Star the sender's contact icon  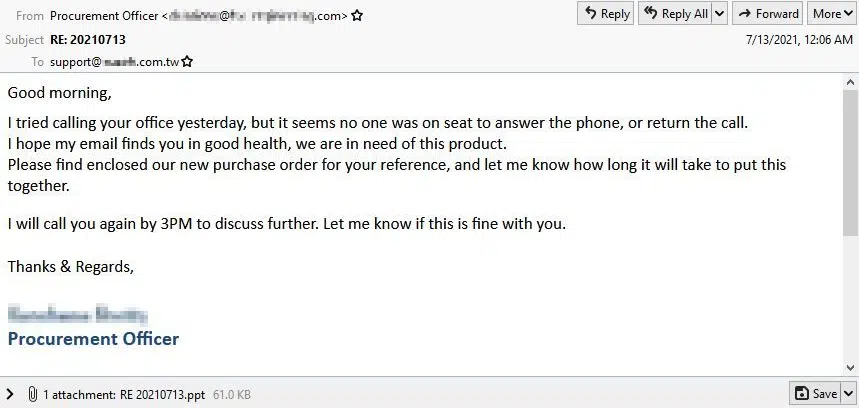point(357,16)
